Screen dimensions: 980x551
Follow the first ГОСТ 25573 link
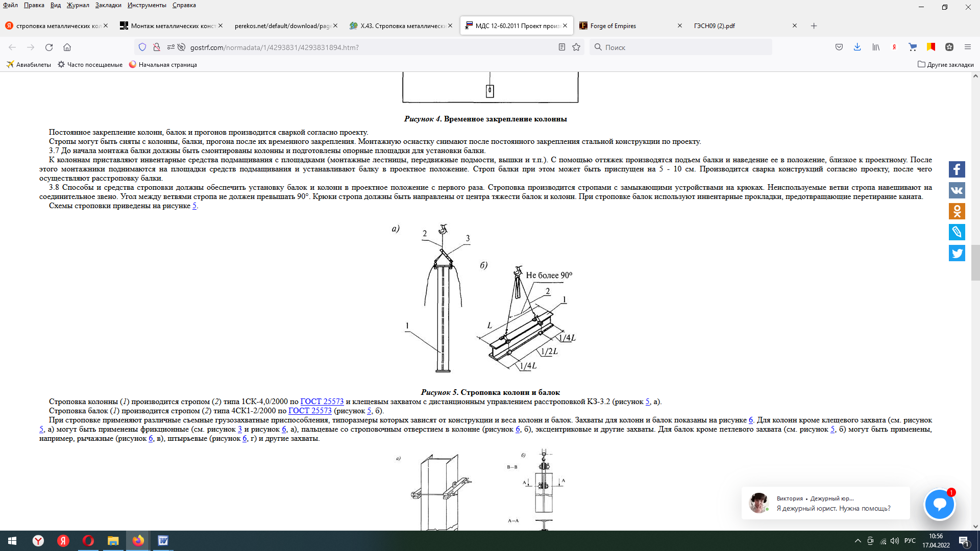(x=322, y=402)
